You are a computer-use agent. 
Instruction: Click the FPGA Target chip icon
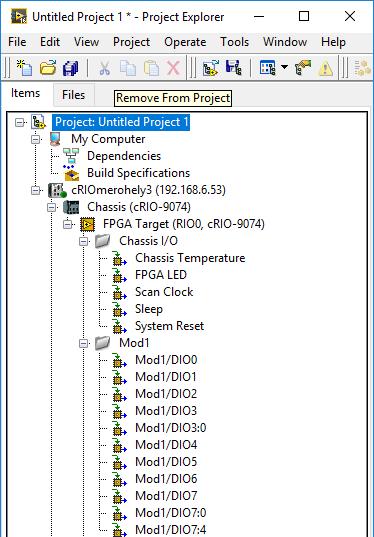click(87, 224)
